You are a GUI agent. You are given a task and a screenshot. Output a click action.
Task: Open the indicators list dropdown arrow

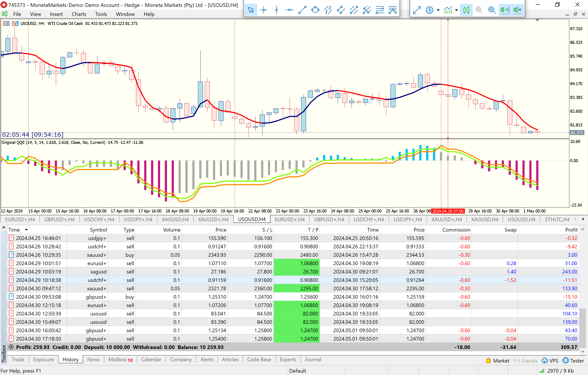click(456, 10)
